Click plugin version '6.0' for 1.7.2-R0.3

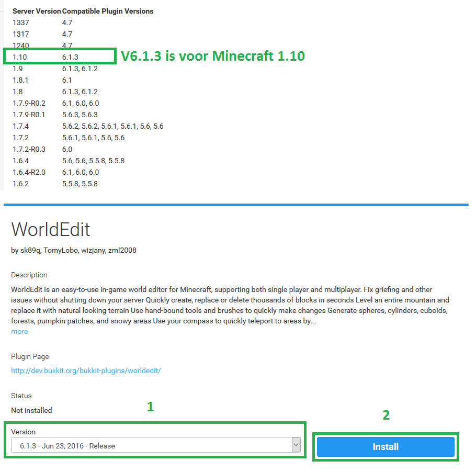(x=67, y=150)
